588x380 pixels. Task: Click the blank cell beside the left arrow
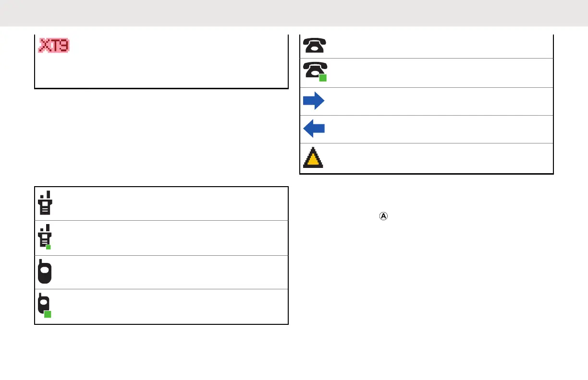(x=437, y=129)
